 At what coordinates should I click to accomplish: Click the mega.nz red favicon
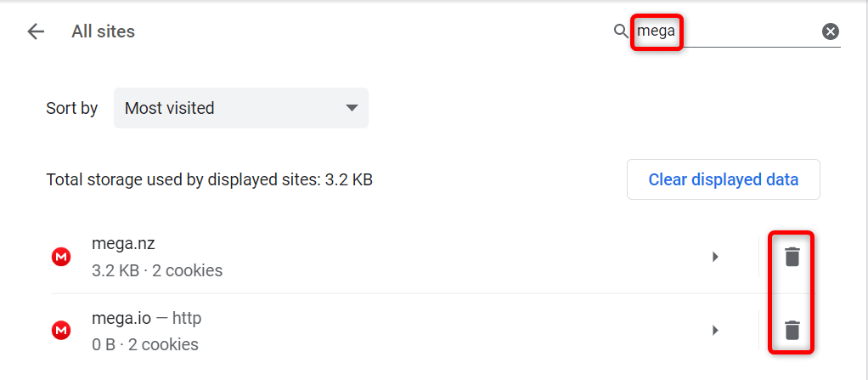61,257
